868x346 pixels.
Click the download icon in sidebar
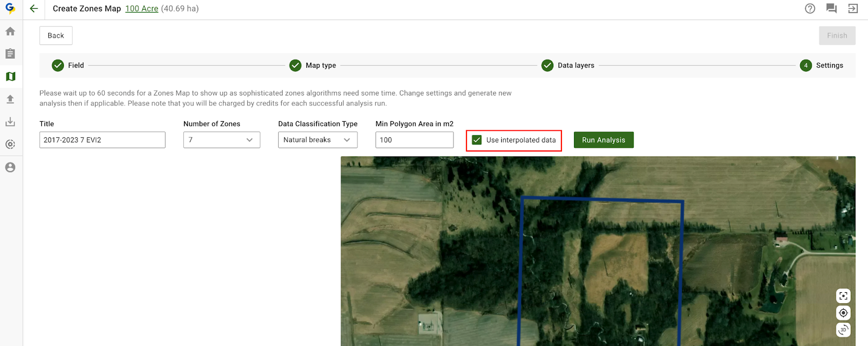(x=10, y=122)
